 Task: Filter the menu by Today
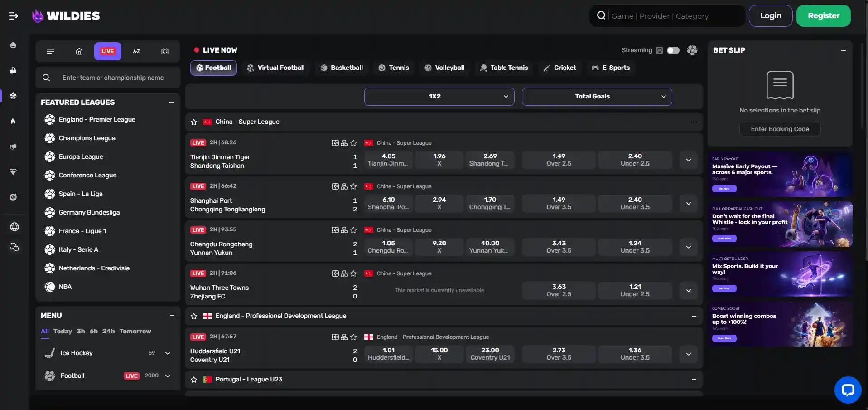(63, 332)
